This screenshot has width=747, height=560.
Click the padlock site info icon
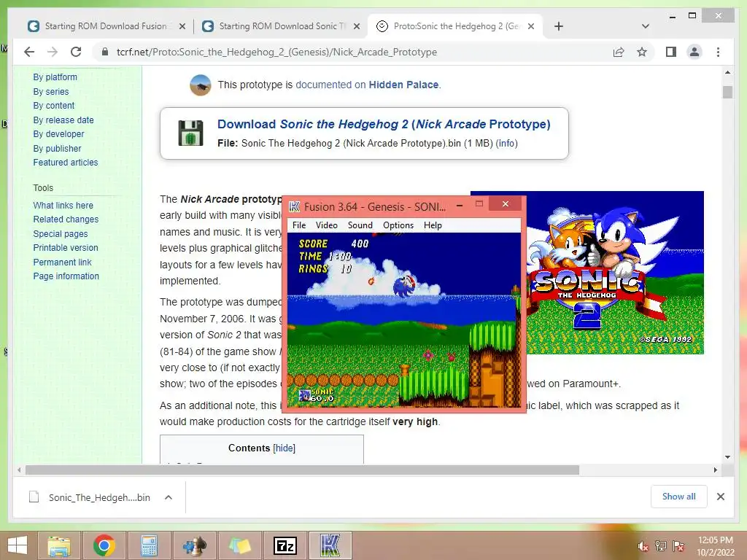pos(105,52)
